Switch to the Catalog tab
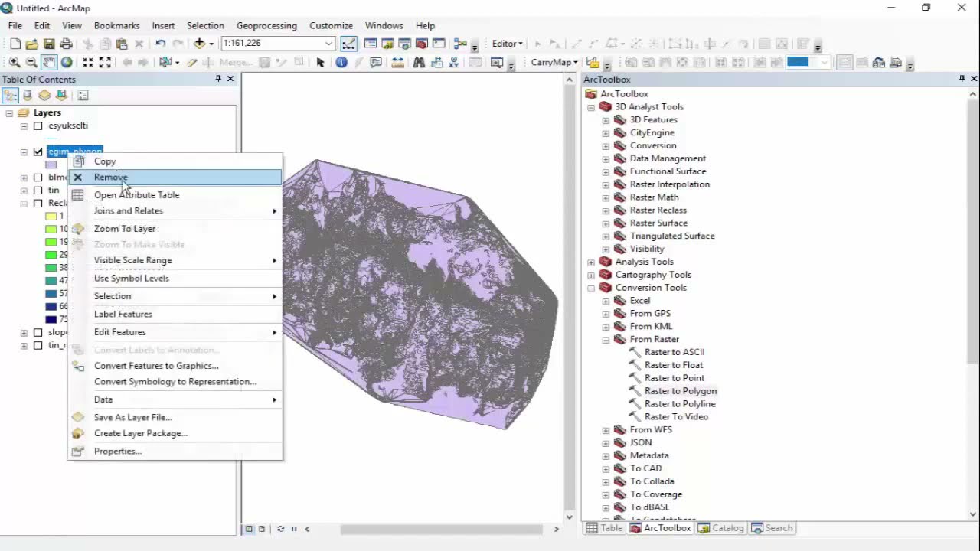 pyautogui.click(x=720, y=528)
